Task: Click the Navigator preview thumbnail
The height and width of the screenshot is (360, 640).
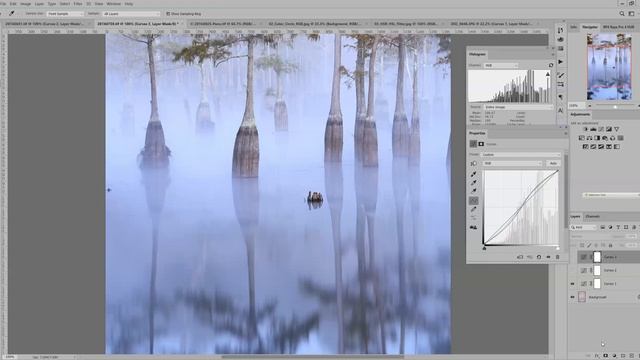Action: point(609,67)
